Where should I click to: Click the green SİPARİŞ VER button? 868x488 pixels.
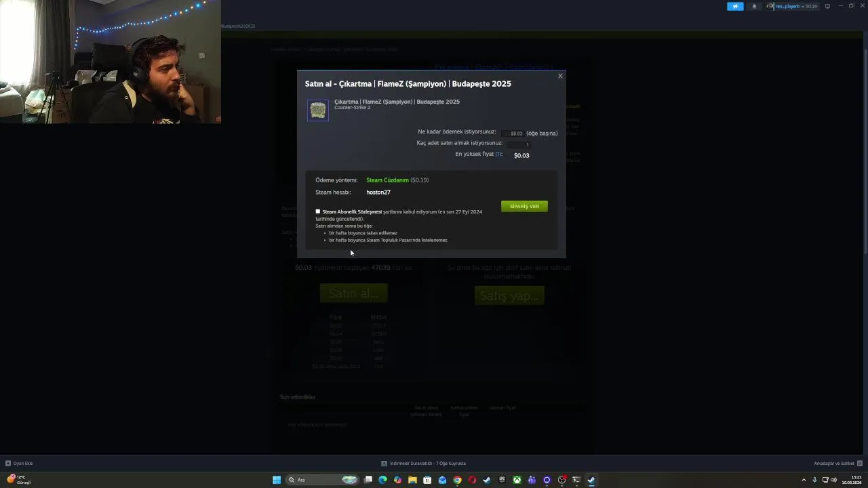point(524,206)
